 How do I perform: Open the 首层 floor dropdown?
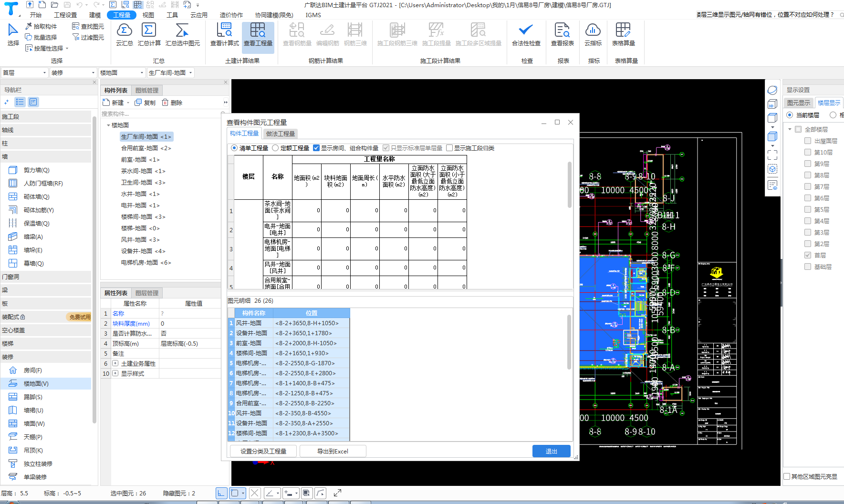click(x=24, y=72)
